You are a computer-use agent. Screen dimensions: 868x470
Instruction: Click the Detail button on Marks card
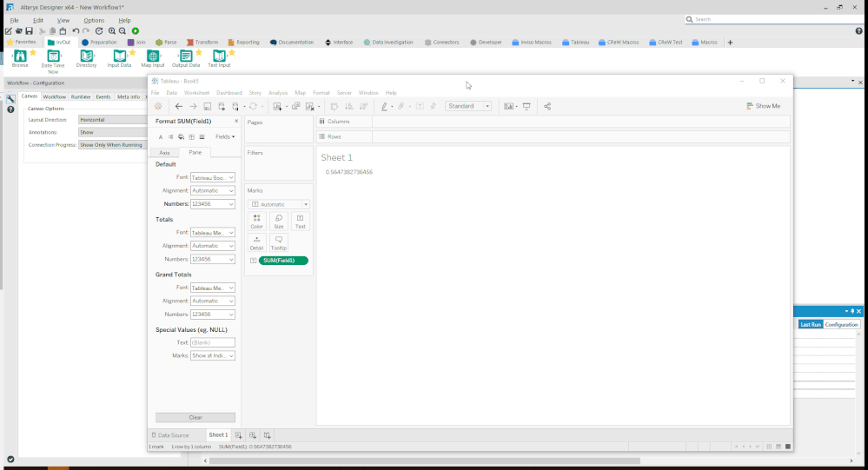coord(257,243)
